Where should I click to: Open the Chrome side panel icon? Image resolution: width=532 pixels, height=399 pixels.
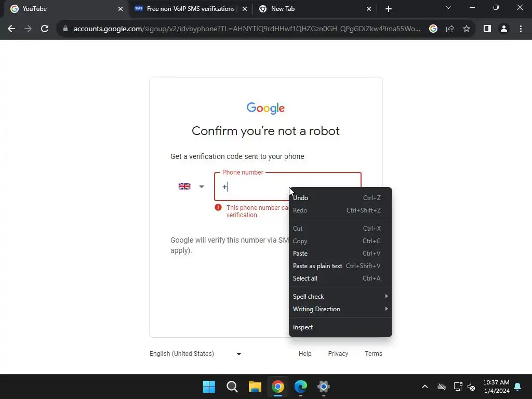487,29
